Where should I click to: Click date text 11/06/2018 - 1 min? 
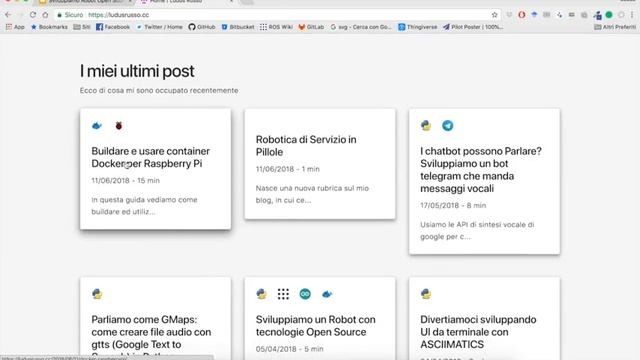coord(288,169)
